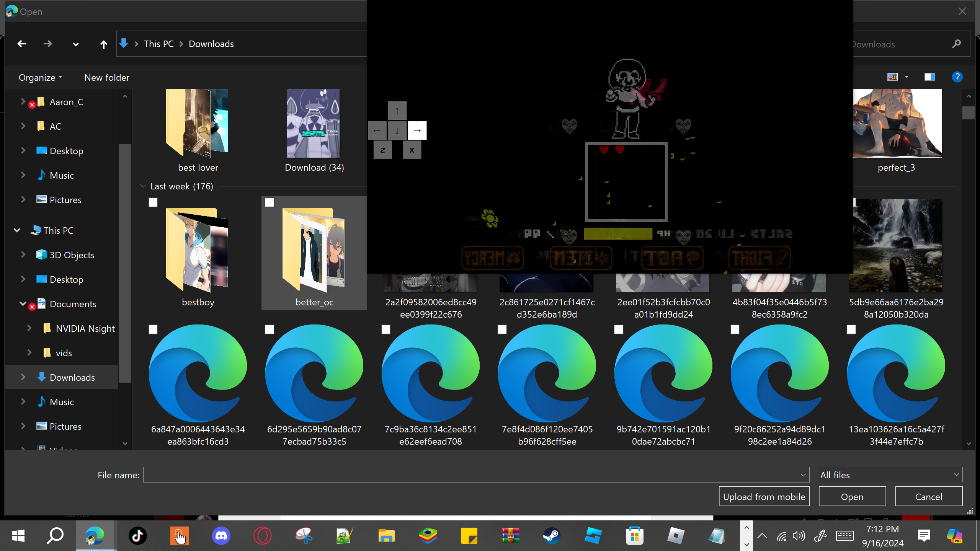980x551 pixels.
Task: Open the Organize menu
Action: click(x=40, y=78)
